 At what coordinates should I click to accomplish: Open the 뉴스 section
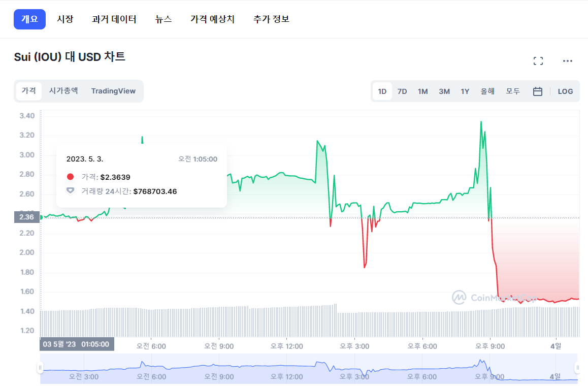[x=164, y=19]
